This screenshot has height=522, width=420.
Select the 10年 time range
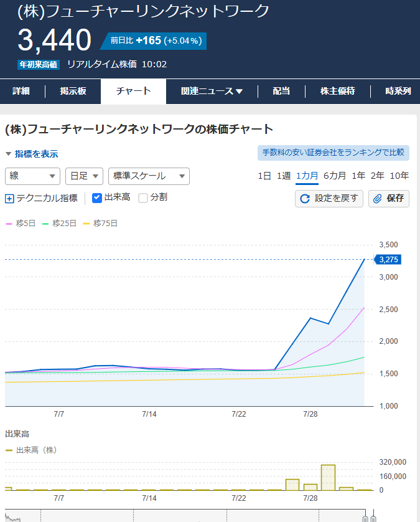(399, 176)
